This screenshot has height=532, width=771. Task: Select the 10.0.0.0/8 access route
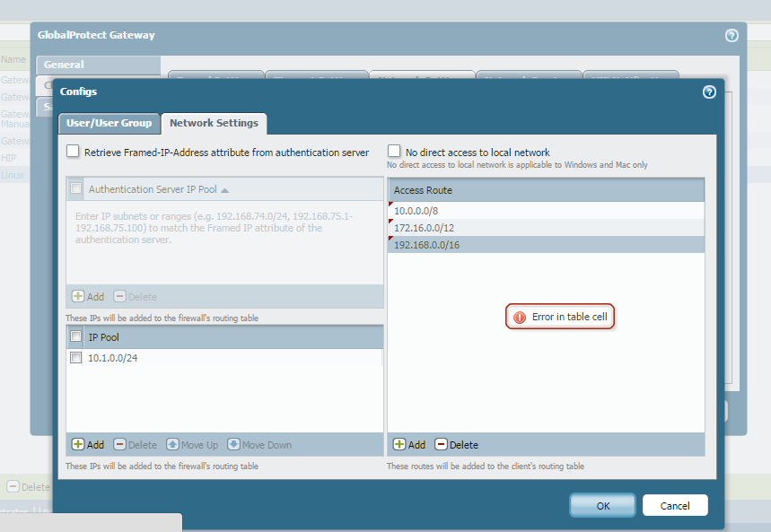[546, 211]
